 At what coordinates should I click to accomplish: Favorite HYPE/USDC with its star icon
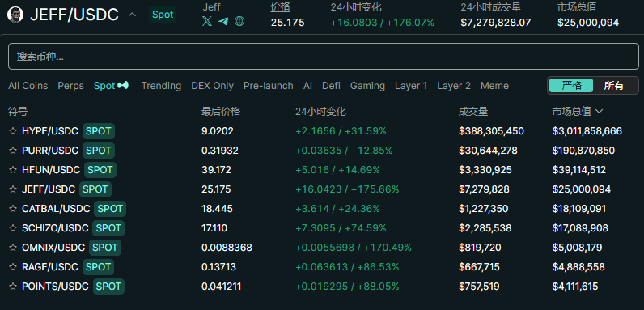13,131
